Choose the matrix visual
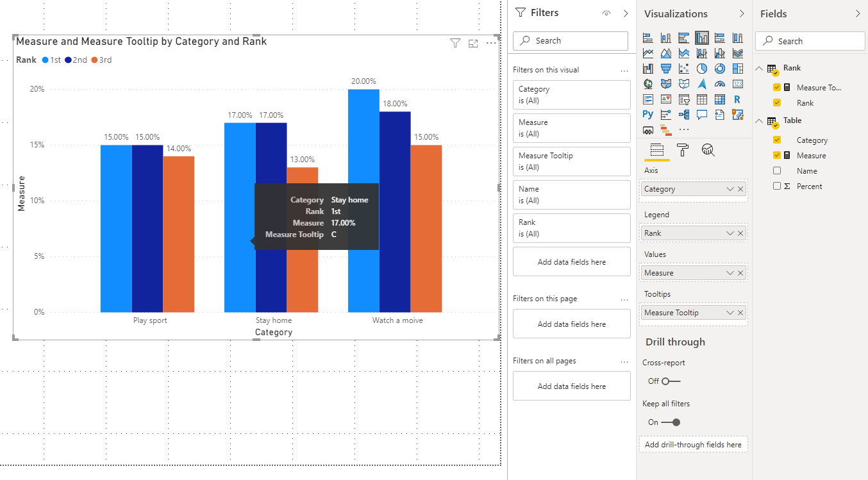This screenshot has height=480, width=868. coord(720,99)
